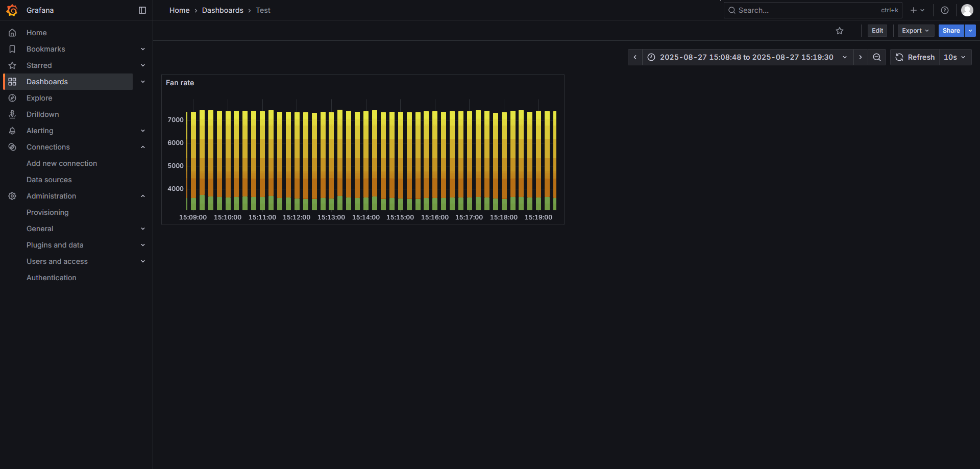Viewport: 980px width, 469px height.
Task: Focus the Search input field
Action: point(806,10)
